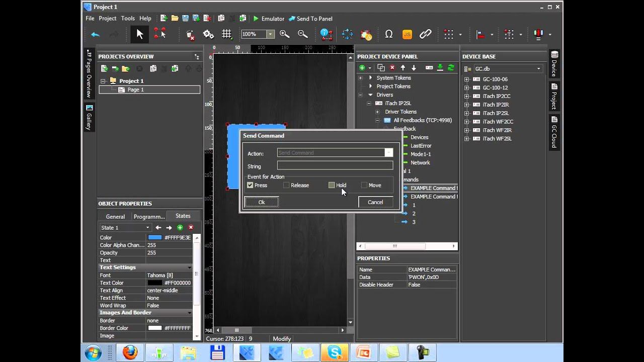Click the String input field
Screen dimensions: 644x362
click(x=335, y=165)
